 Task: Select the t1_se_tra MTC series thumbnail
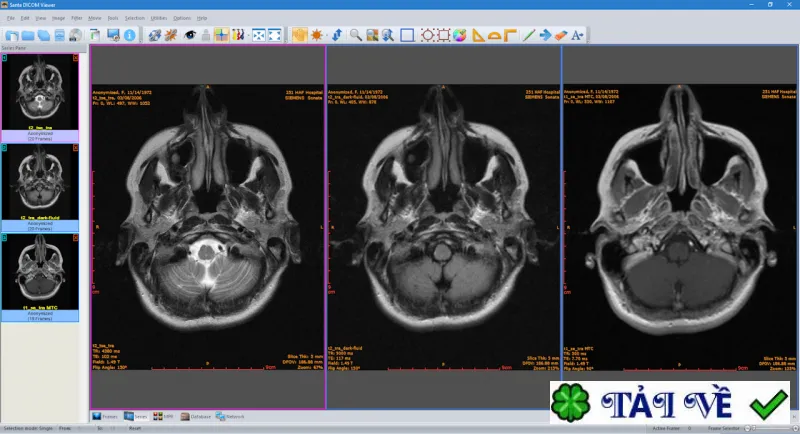tap(40, 277)
